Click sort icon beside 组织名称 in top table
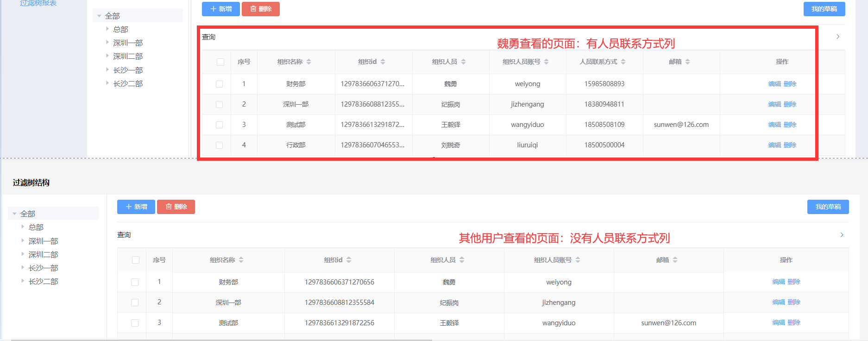The image size is (868, 341). click(x=309, y=62)
